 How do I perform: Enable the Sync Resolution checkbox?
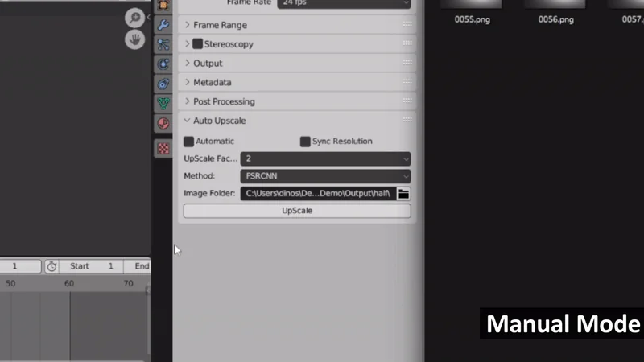(x=305, y=142)
